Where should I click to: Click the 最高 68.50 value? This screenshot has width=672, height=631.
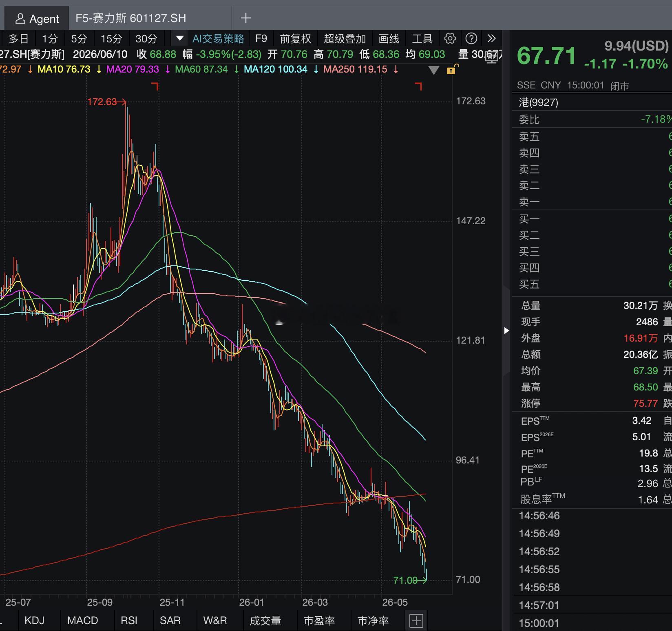645,387
